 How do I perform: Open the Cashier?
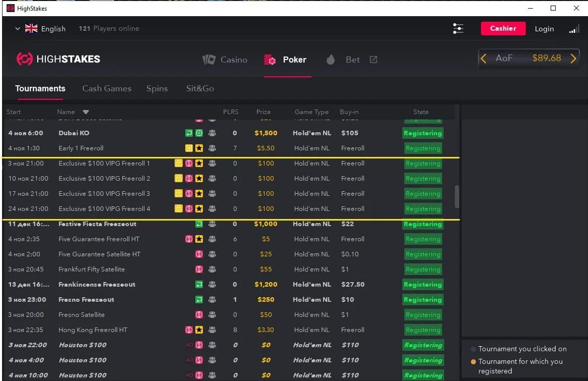(503, 28)
